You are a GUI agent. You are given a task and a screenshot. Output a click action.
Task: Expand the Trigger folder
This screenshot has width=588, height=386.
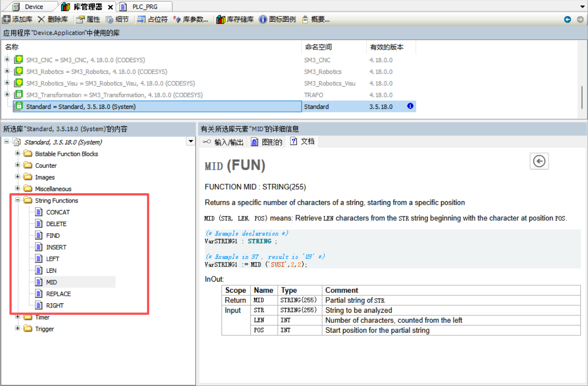pyautogui.click(x=18, y=328)
